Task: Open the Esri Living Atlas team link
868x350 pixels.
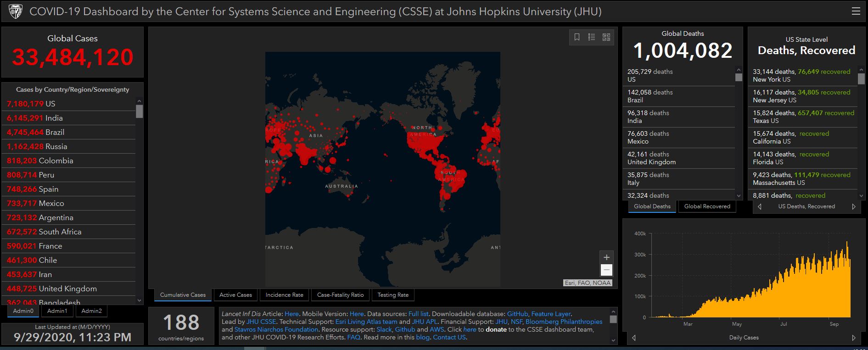Action: pos(366,322)
